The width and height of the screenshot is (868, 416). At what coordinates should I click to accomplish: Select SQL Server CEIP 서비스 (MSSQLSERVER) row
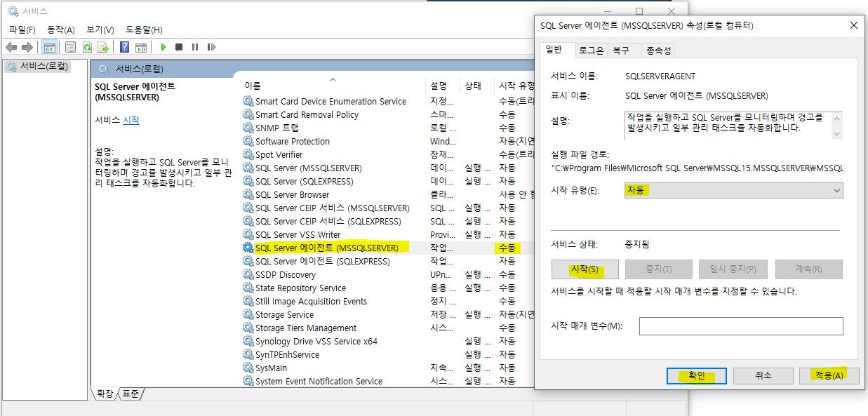[x=388, y=208]
